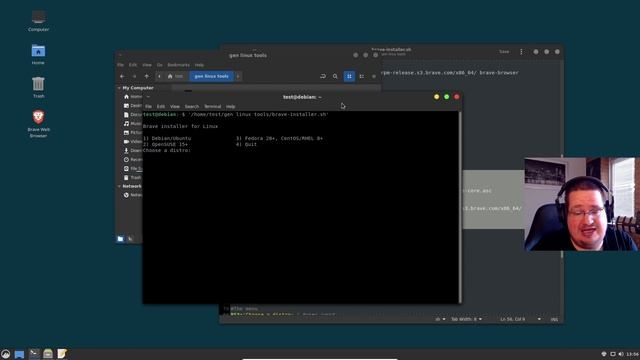Click the forward arrow in file manager
The height and width of the screenshot is (360, 640).
tap(134, 76)
